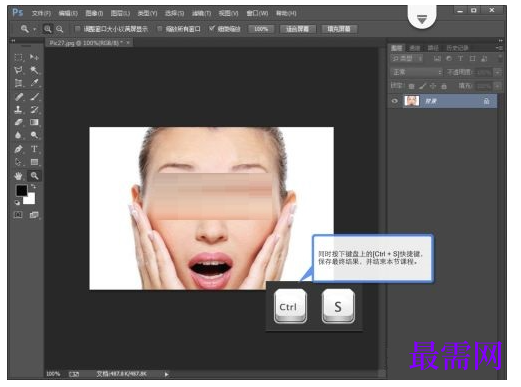The image size is (521, 387).
Task: Select the Eraser tool
Action: (x=19, y=122)
